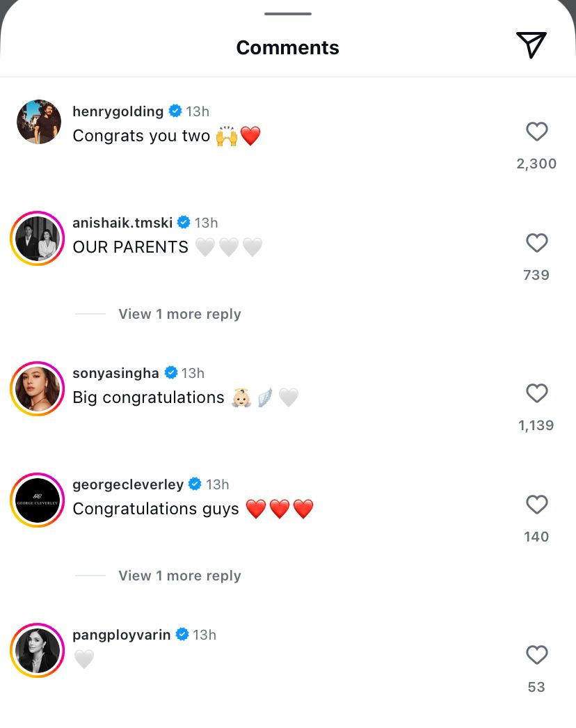
Task: Open henrygolding's profile picture
Action: click(39, 122)
